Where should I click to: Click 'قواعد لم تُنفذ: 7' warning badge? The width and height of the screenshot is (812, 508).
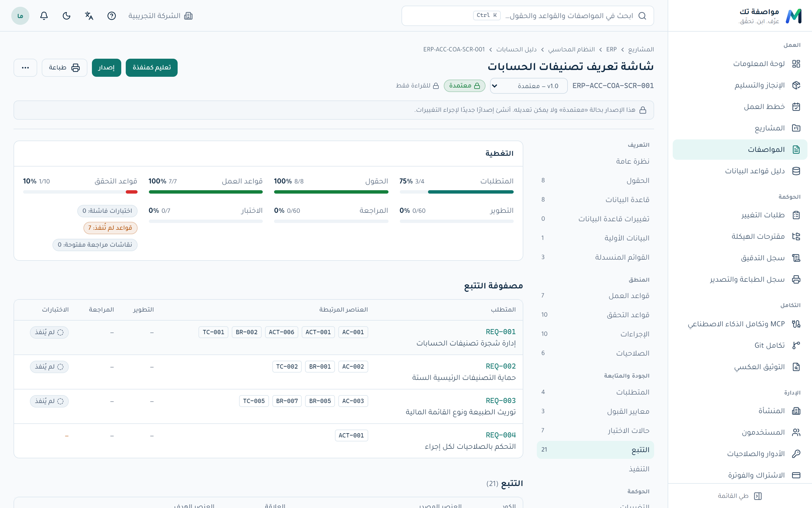click(111, 228)
